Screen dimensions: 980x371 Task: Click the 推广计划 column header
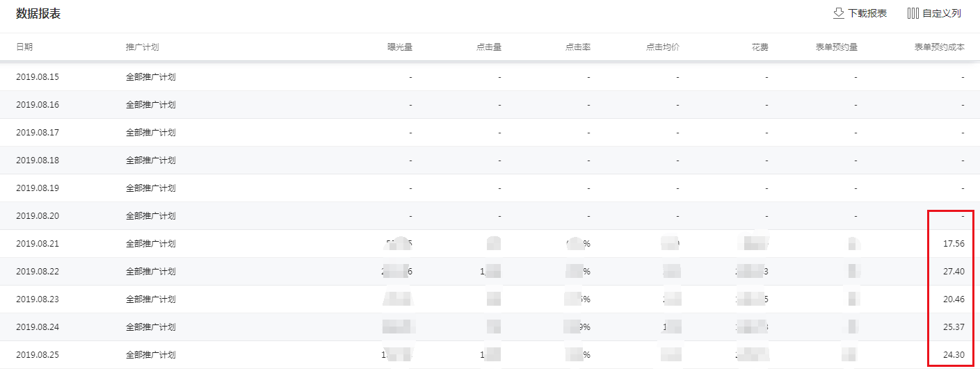pos(143,47)
